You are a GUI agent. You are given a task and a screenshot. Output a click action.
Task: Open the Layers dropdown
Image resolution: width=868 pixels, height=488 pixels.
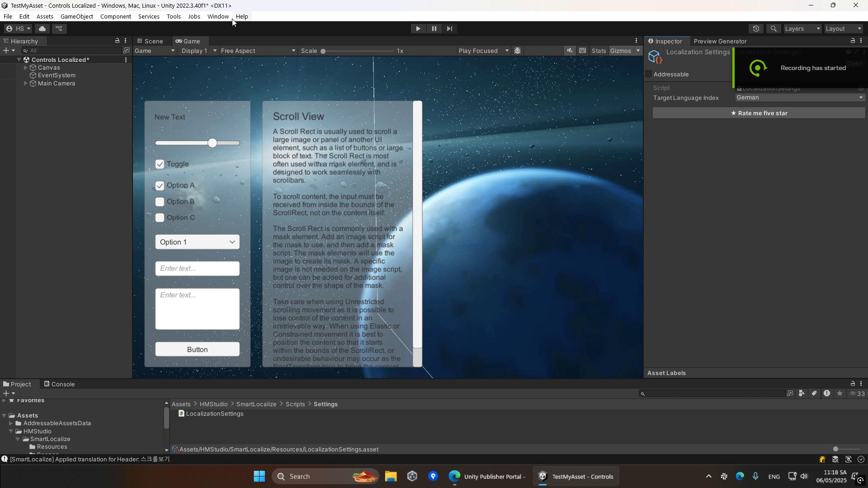(x=802, y=28)
